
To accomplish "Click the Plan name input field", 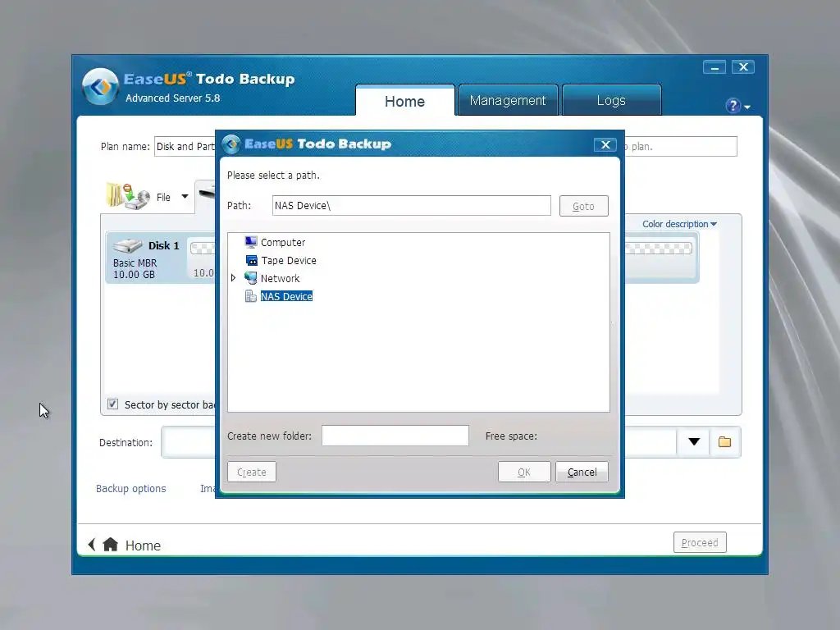I will coord(185,146).
